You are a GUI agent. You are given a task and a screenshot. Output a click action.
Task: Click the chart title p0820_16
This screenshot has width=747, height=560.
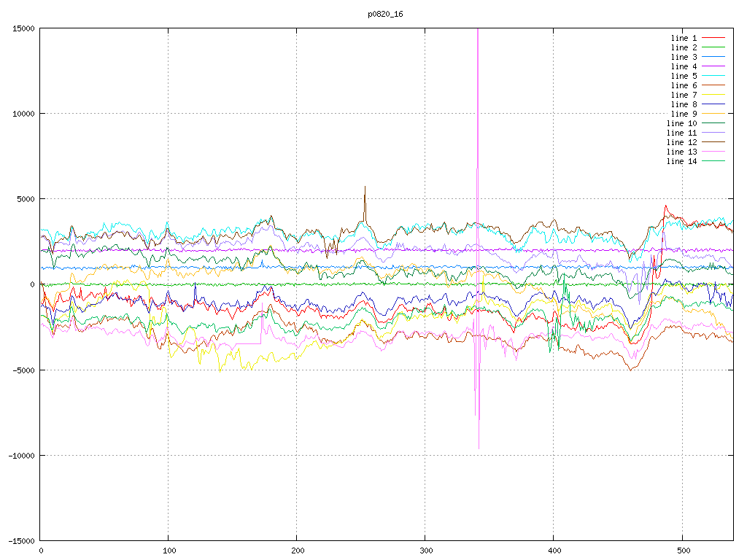pyautogui.click(x=385, y=14)
